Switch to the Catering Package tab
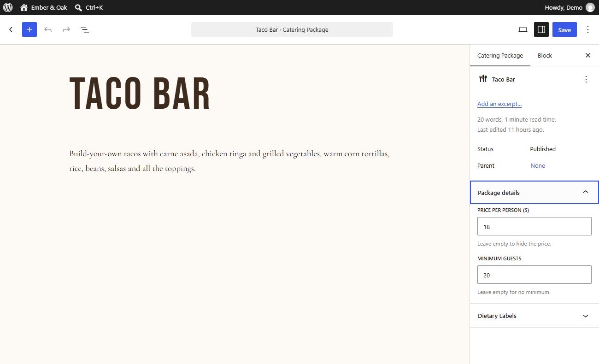The height and width of the screenshot is (364, 599). [x=500, y=55]
